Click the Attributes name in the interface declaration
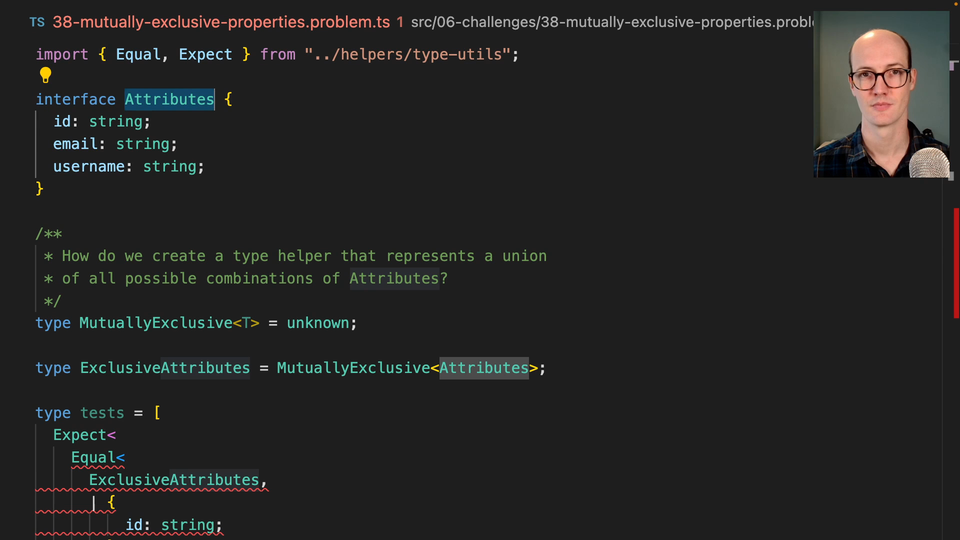Image resolution: width=960 pixels, height=540 pixels. click(x=169, y=99)
